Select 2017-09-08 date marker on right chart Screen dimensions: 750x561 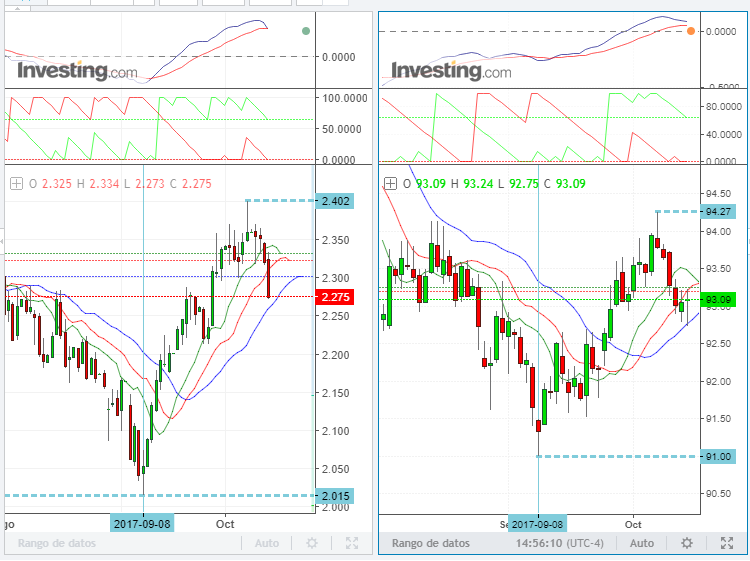(x=539, y=524)
